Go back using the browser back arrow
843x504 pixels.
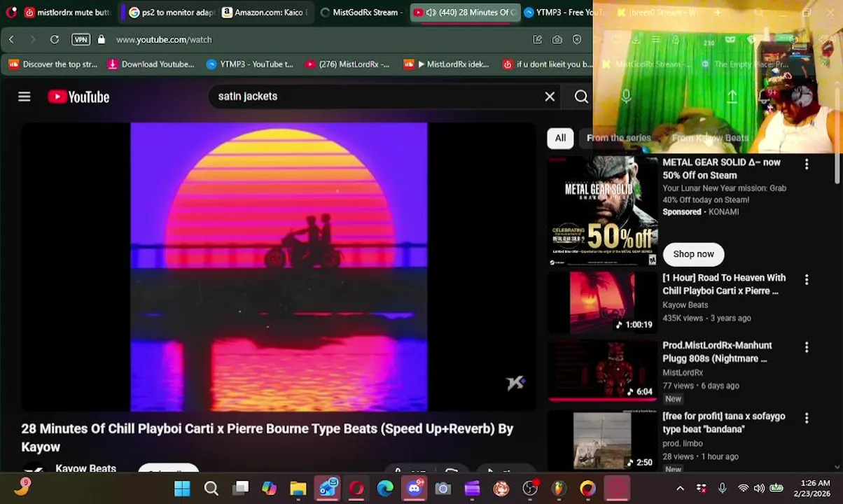tap(11, 40)
